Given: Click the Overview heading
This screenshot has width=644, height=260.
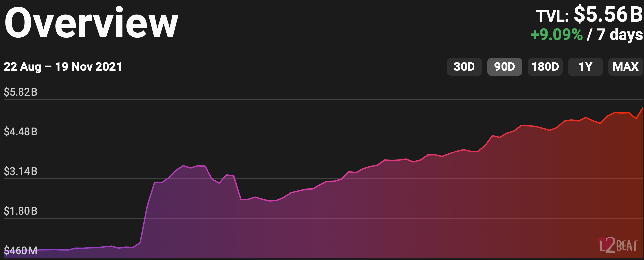Looking at the screenshot, I should pyautogui.click(x=91, y=23).
